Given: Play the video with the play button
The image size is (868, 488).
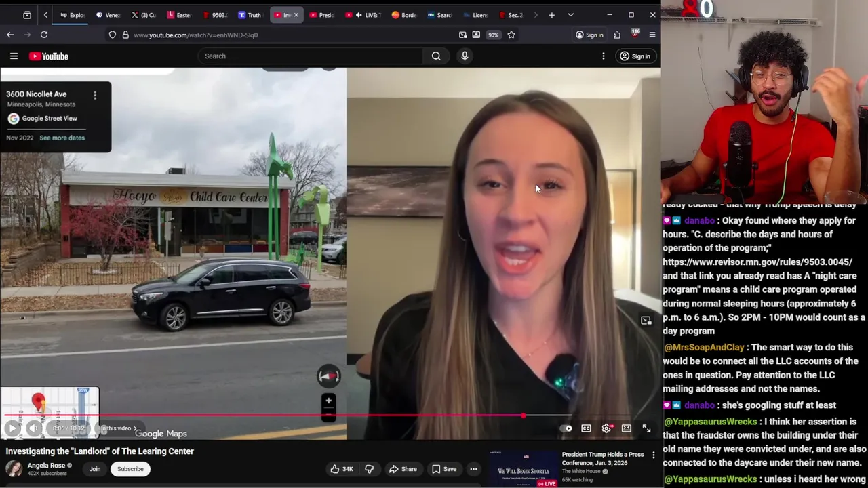Looking at the screenshot, I should coord(12,428).
